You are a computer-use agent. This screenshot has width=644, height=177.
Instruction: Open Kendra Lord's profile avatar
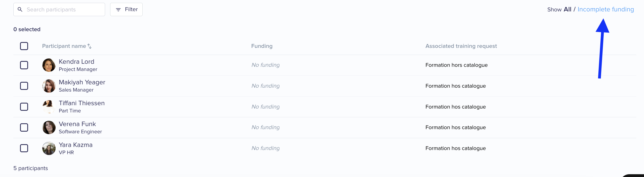coord(49,65)
